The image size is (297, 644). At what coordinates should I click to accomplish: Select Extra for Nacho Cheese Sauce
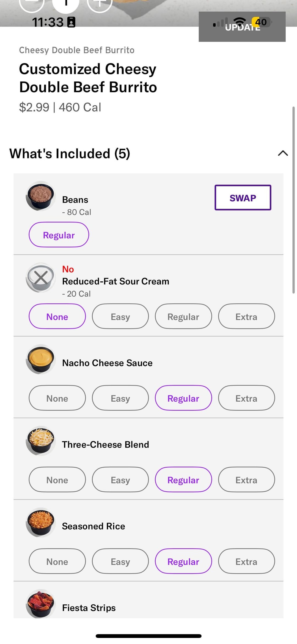246,398
